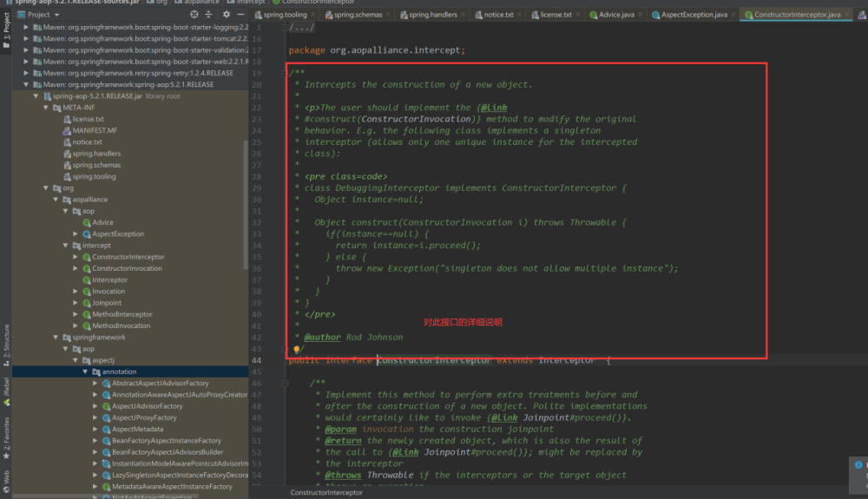868x499 pixels.
Task: Toggle code fold at line 19 comment
Action: 285,73
